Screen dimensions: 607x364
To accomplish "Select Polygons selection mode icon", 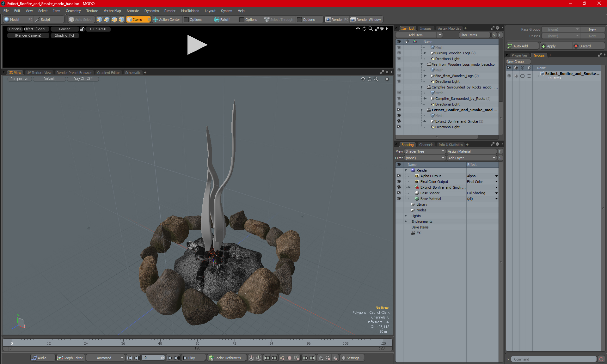I will pos(114,20).
